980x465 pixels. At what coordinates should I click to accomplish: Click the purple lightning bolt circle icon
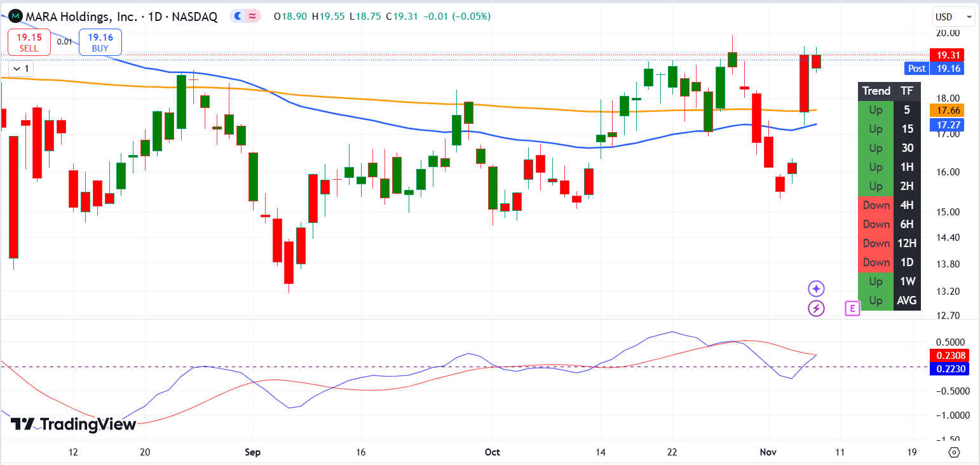(x=816, y=309)
